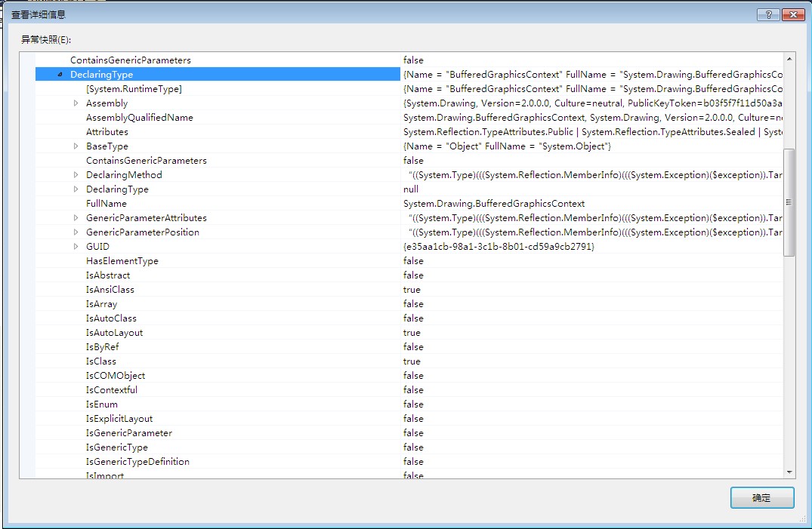
Task: Click the scroll up arrow
Action: 789,59
